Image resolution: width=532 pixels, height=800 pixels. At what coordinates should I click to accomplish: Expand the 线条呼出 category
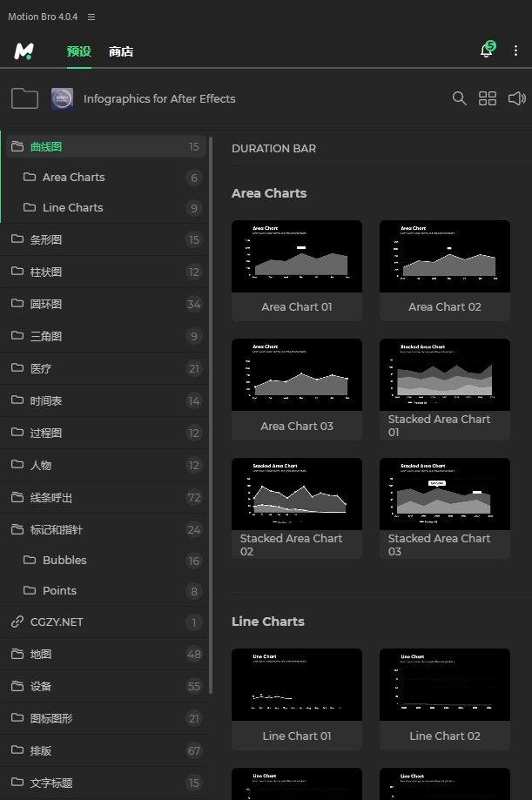pos(104,497)
